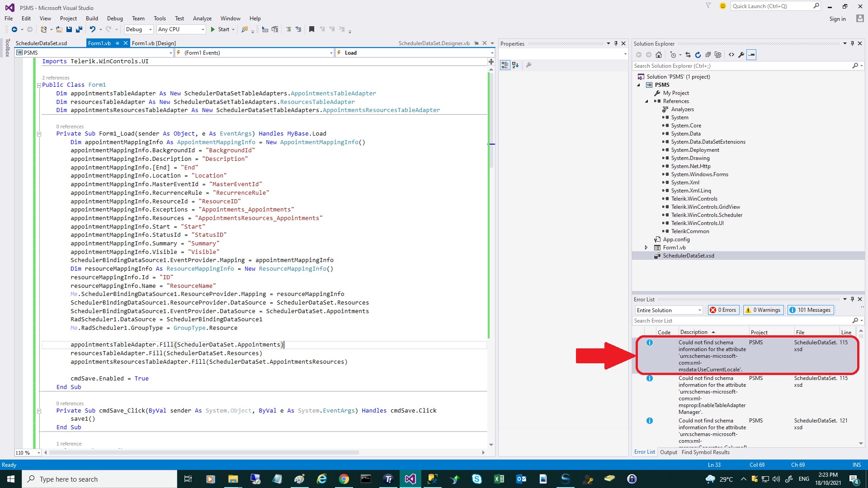
Task: Toggle the 0 Warnings filter button
Action: click(x=763, y=310)
